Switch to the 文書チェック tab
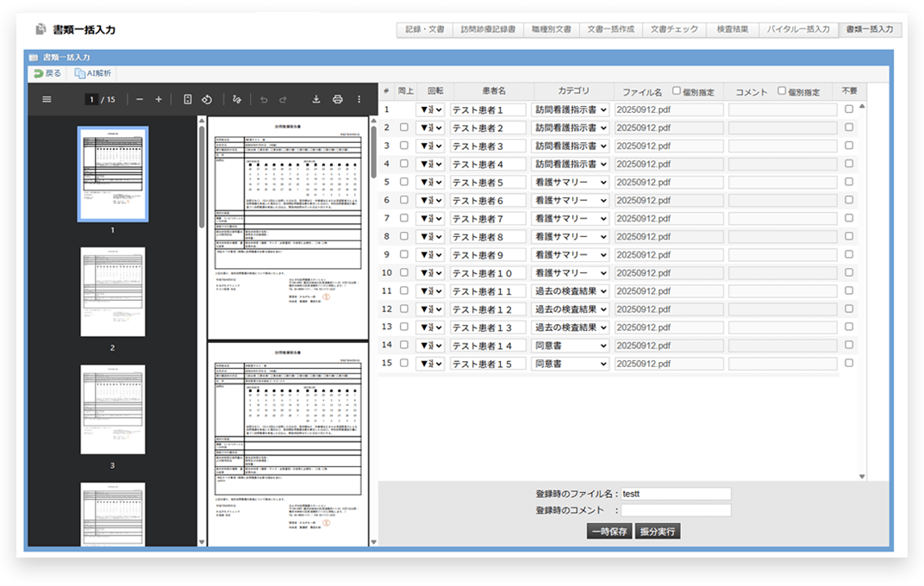 [x=674, y=29]
